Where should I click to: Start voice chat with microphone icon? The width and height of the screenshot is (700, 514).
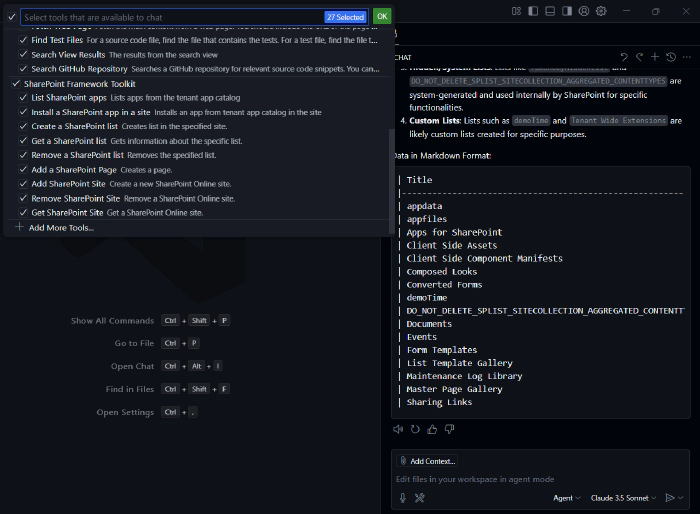(x=403, y=497)
